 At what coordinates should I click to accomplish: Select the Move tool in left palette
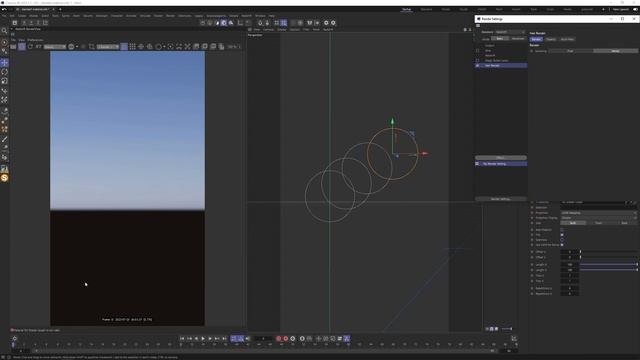[x=4, y=62]
